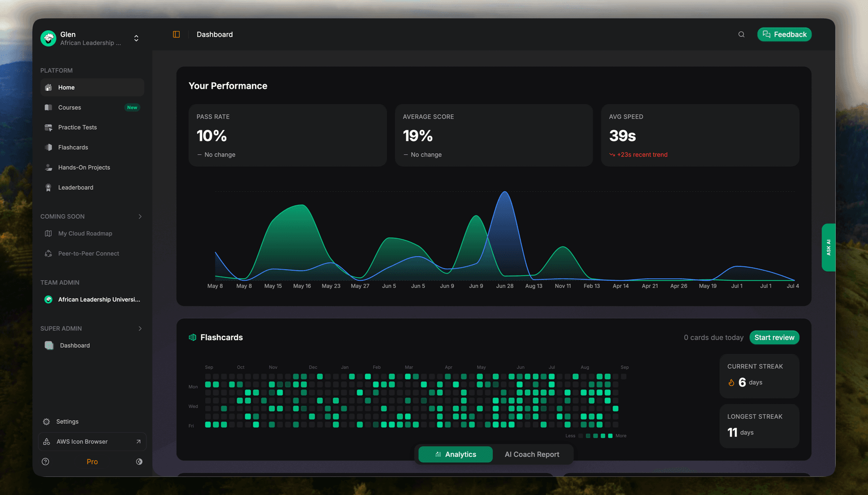Click the African Leadership University team icon
The image size is (868, 495).
pyautogui.click(x=48, y=300)
